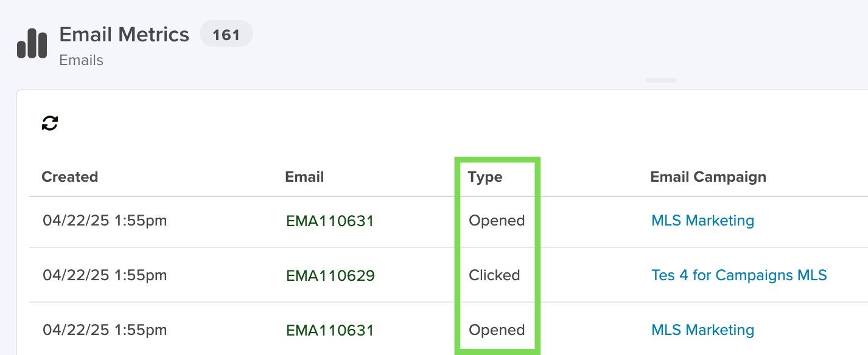Image resolution: width=868 pixels, height=355 pixels.
Task: Select the Clicked type cell
Action: (494, 275)
